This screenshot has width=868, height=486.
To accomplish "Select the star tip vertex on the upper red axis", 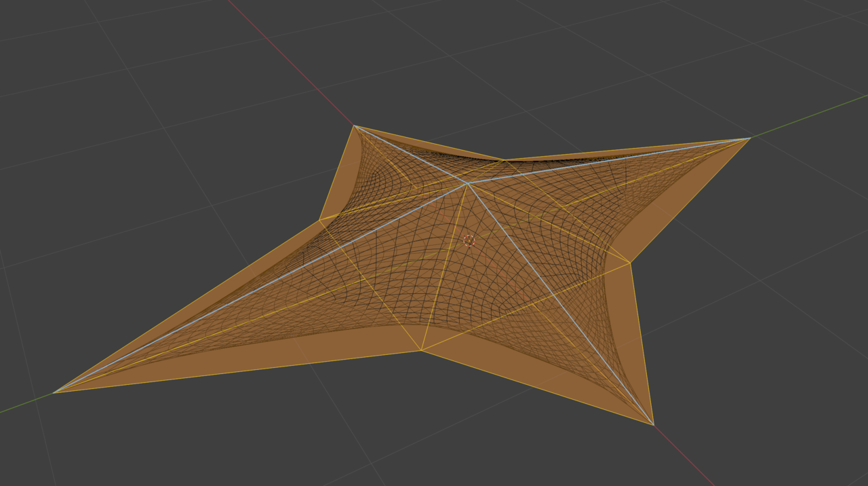I will (x=354, y=126).
